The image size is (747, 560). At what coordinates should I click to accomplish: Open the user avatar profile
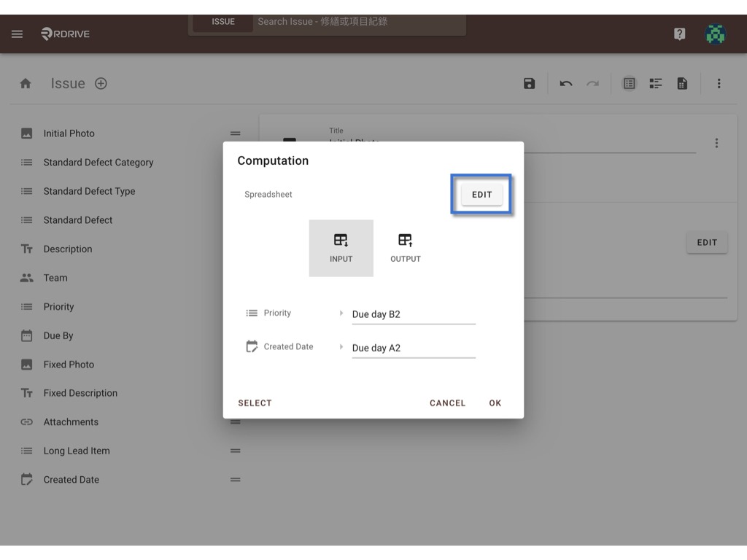pyautogui.click(x=715, y=34)
